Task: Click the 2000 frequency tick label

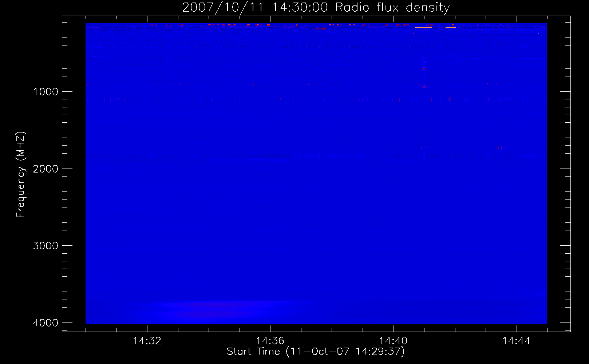Action: click(46, 169)
